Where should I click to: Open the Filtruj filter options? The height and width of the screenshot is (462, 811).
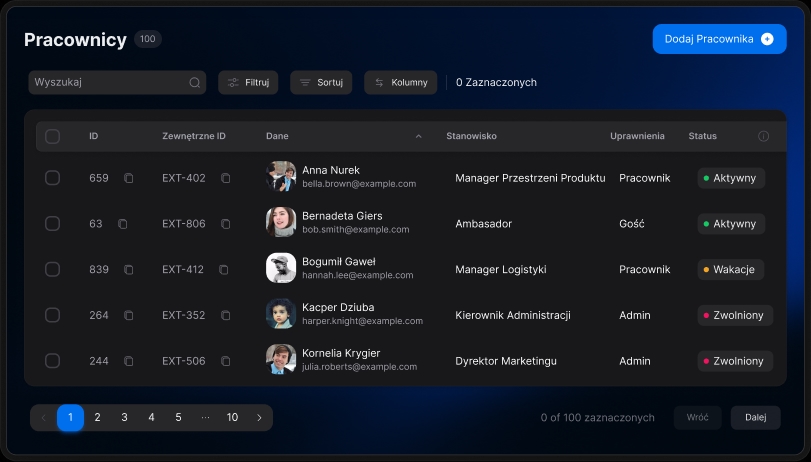pyautogui.click(x=248, y=83)
